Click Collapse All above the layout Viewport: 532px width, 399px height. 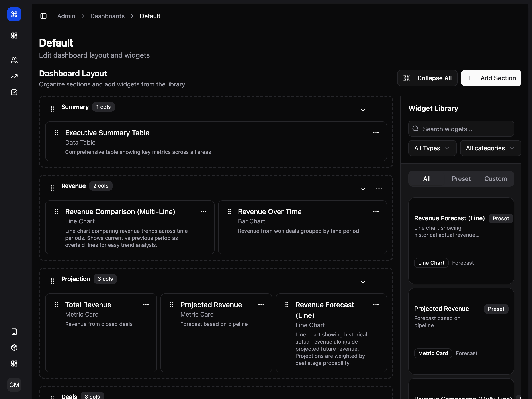click(x=427, y=78)
